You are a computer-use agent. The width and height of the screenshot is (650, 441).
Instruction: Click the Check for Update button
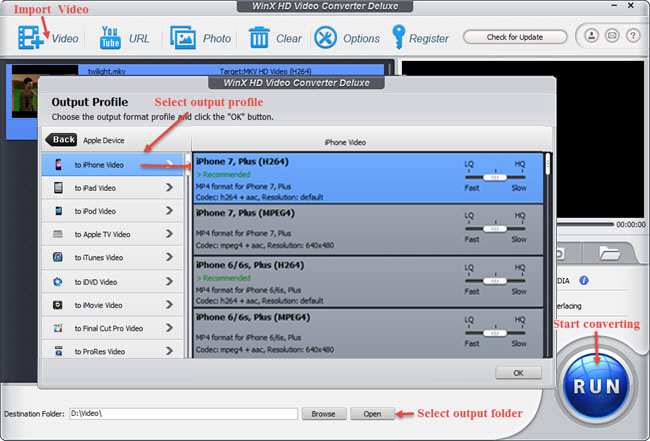pyautogui.click(x=514, y=37)
